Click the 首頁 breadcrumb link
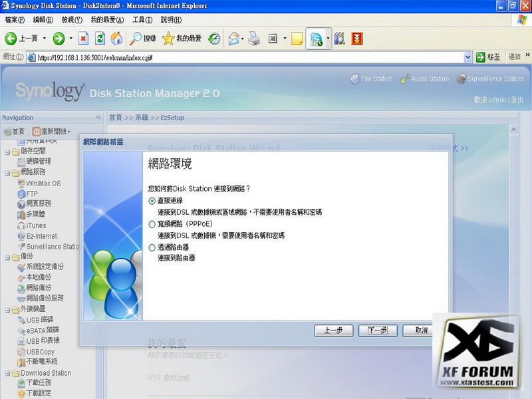The image size is (532, 399). pyautogui.click(x=115, y=118)
